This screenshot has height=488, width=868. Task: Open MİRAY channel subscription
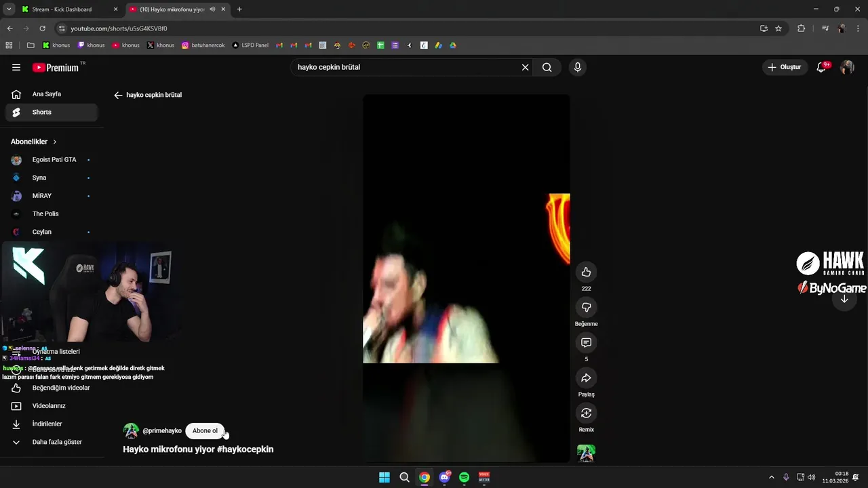coord(52,196)
